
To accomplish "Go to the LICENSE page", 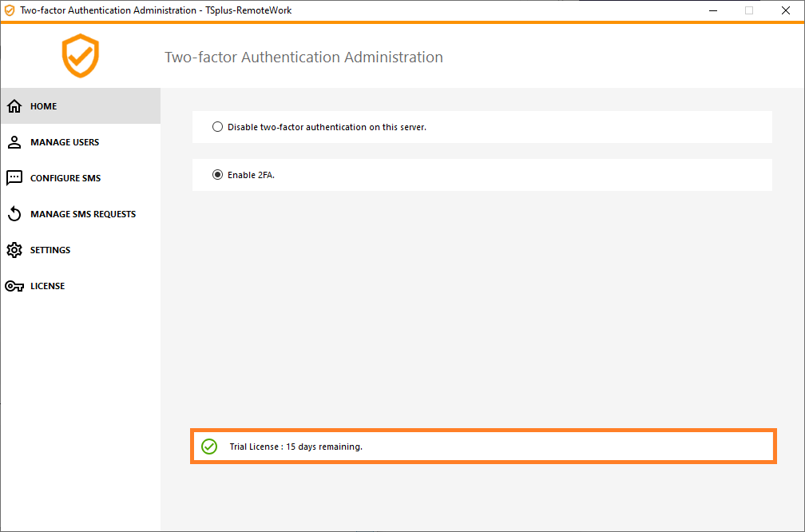I will click(x=48, y=285).
